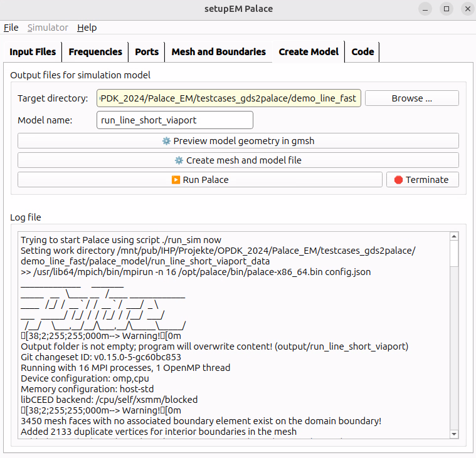Click 'Running with 16 MPI processes' line
This screenshot has width=476, height=458.
coord(125,368)
